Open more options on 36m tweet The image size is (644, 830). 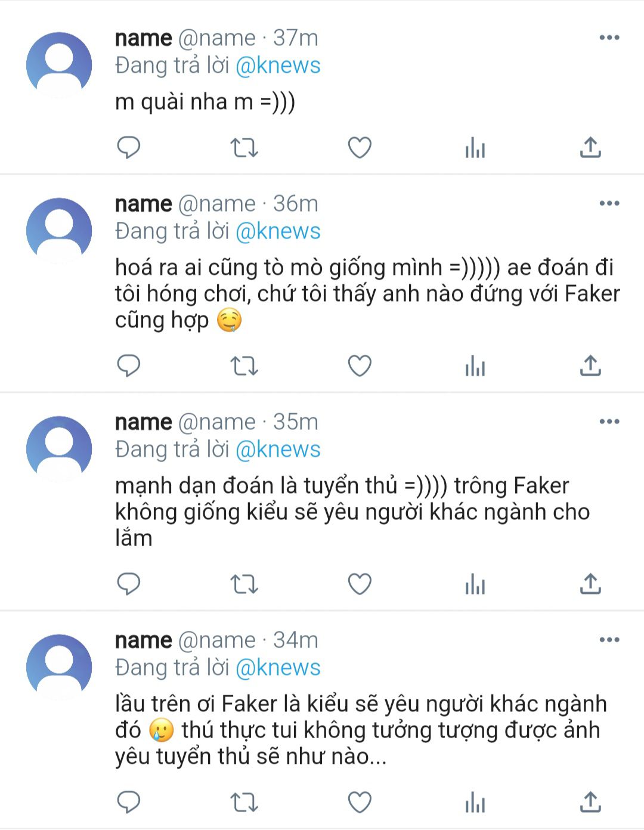tap(609, 204)
